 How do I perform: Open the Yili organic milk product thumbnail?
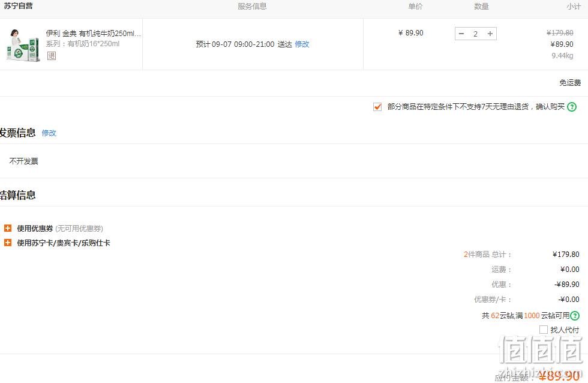click(23, 44)
